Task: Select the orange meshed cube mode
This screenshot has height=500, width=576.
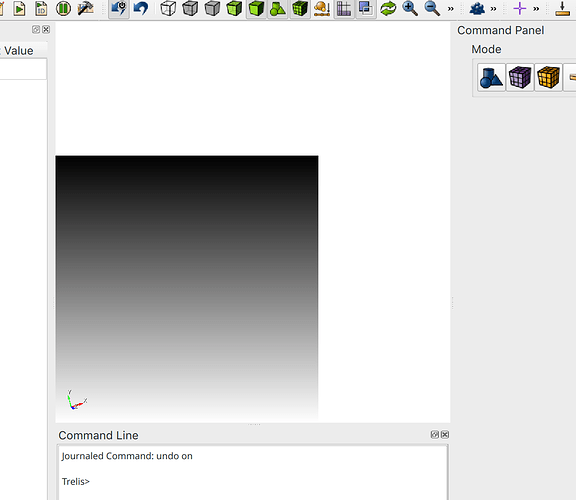Action: (548, 78)
